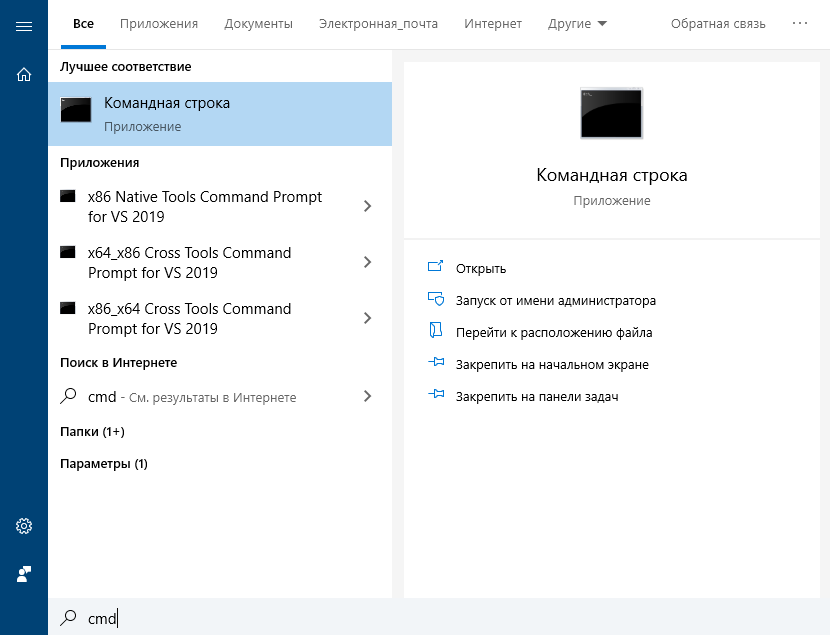Expand the Папки (1+) group
Viewport: 830px width, 635px height.
point(92,432)
